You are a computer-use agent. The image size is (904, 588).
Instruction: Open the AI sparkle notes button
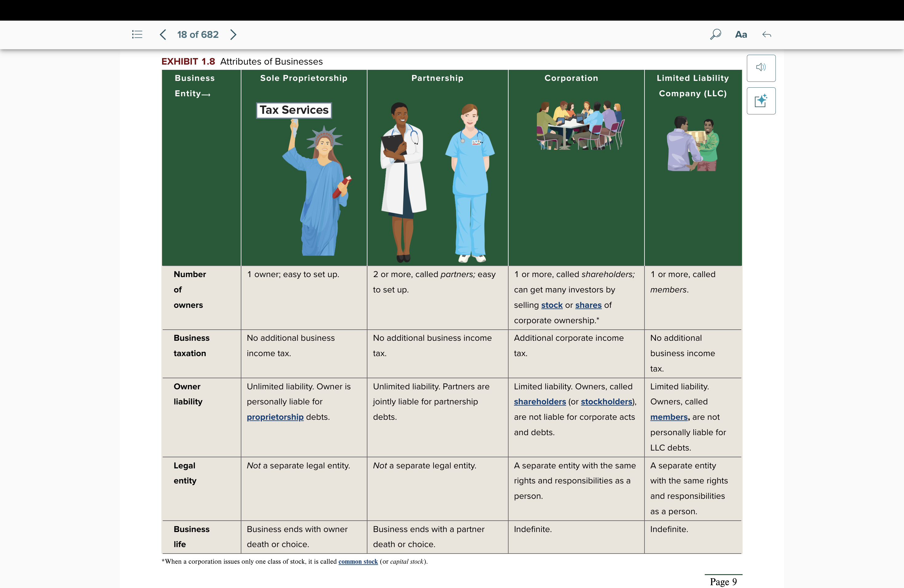pyautogui.click(x=761, y=101)
